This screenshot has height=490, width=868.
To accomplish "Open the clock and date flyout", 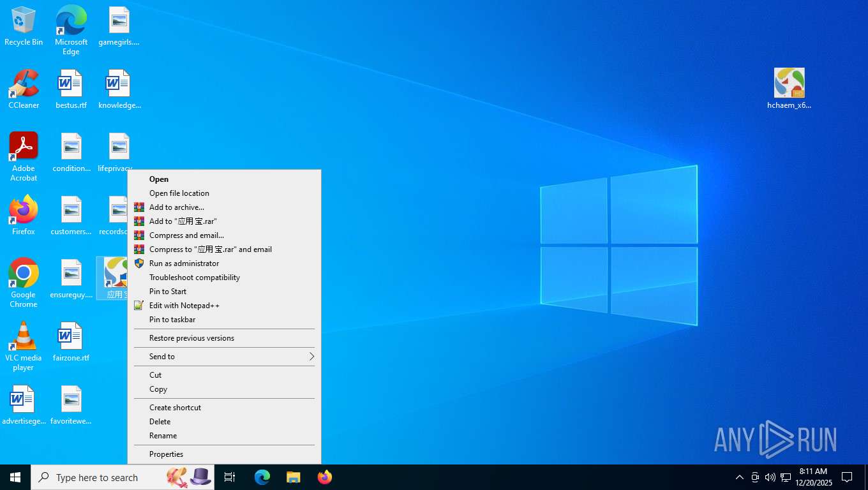I will [813, 477].
